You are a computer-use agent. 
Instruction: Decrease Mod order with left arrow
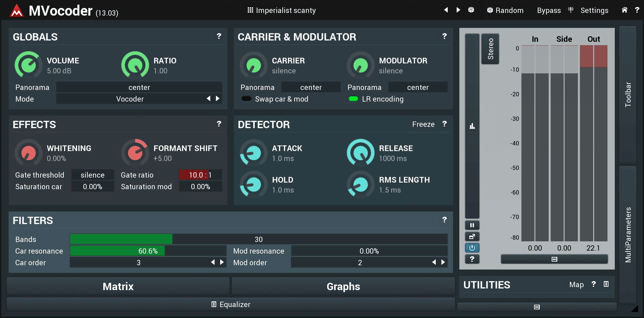pyautogui.click(x=434, y=262)
